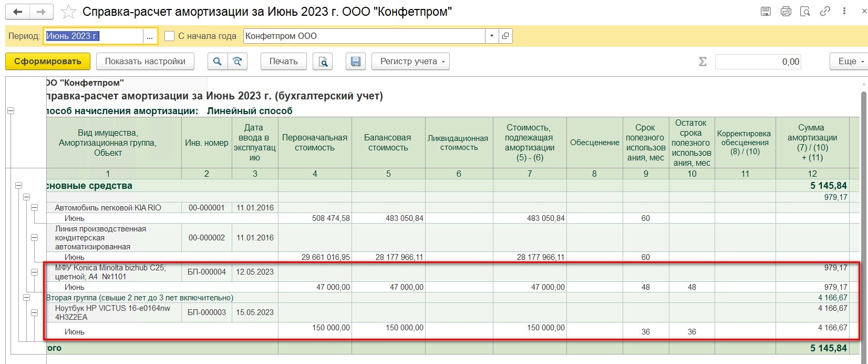The width and height of the screenshot is (868, 364).
Task: Select 'МФУ Konica Minolta bizhub C25' cell
Action: [114, 272]
